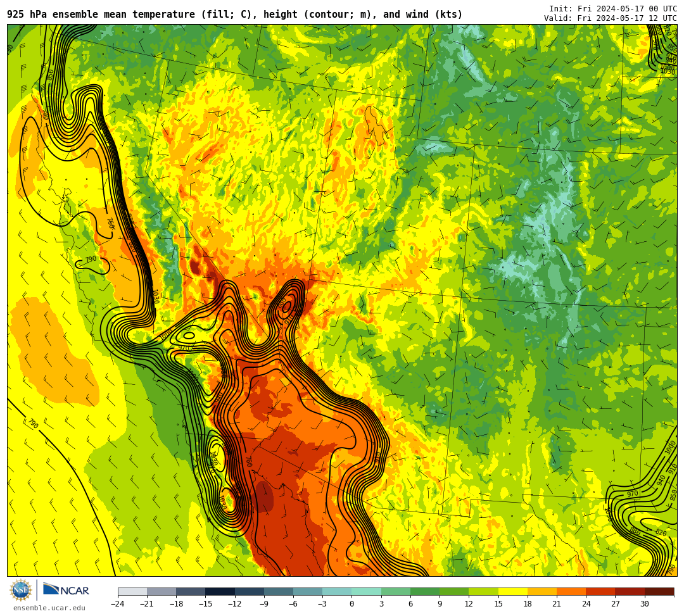This screenshot has height=616, width=684.
Task: Click the -12 colorbar tick label
Action: (235, 604)
